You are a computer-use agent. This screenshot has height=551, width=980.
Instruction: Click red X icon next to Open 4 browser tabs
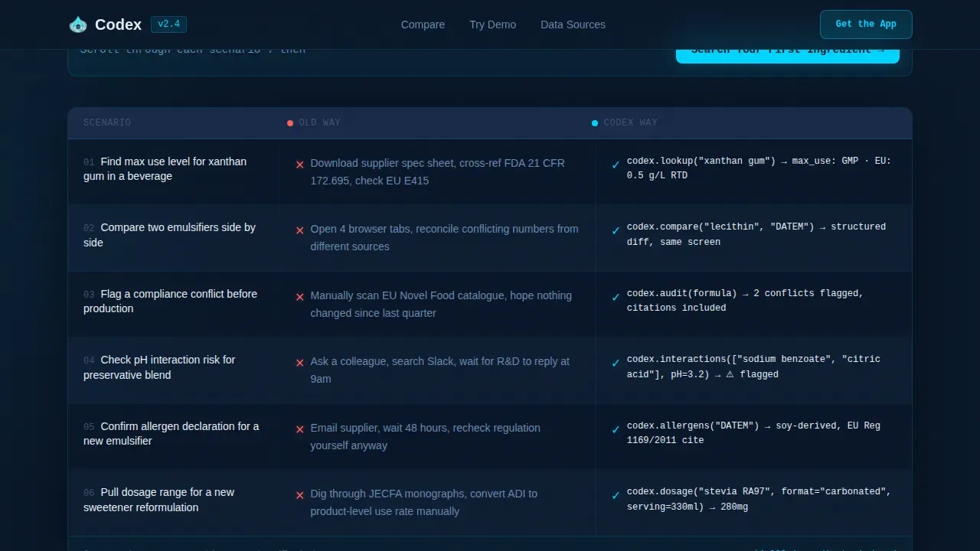(x=300, y=230)
